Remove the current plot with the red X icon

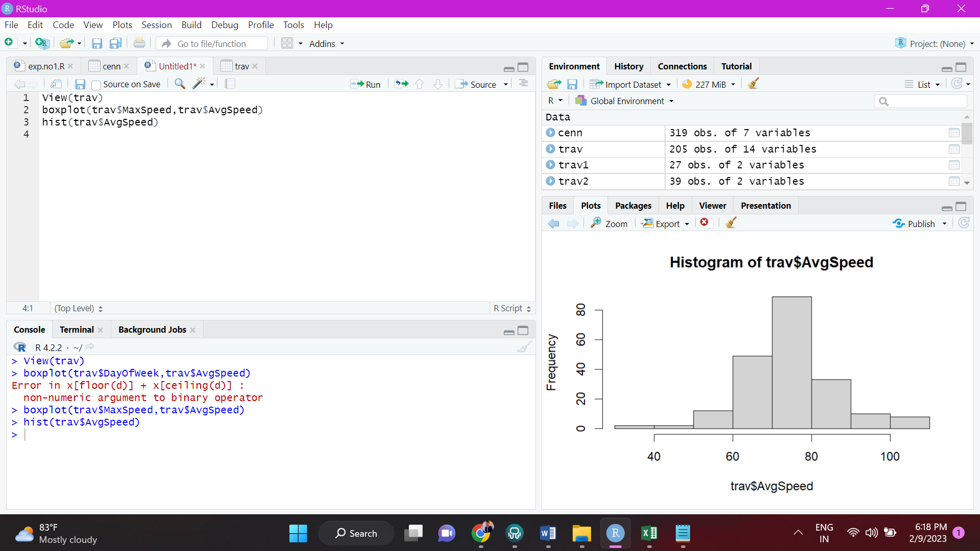[x=705, y=223]
